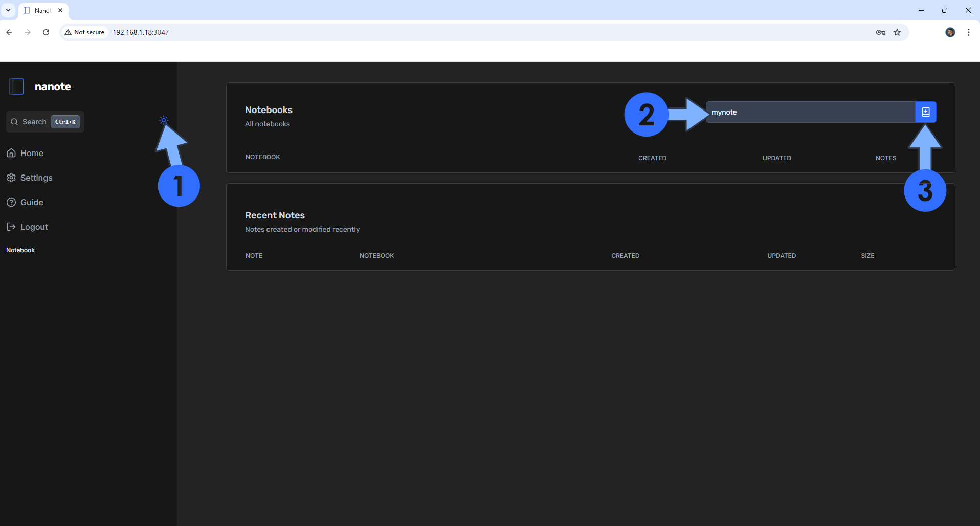Reload the page with the refresh icon

point(46,32)
